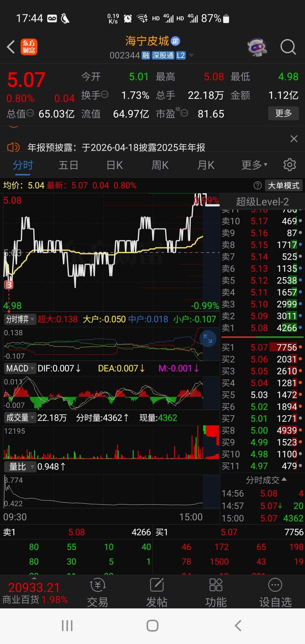
Task: Tap the announcement speaker icon
Action: (x=13, y=147)
